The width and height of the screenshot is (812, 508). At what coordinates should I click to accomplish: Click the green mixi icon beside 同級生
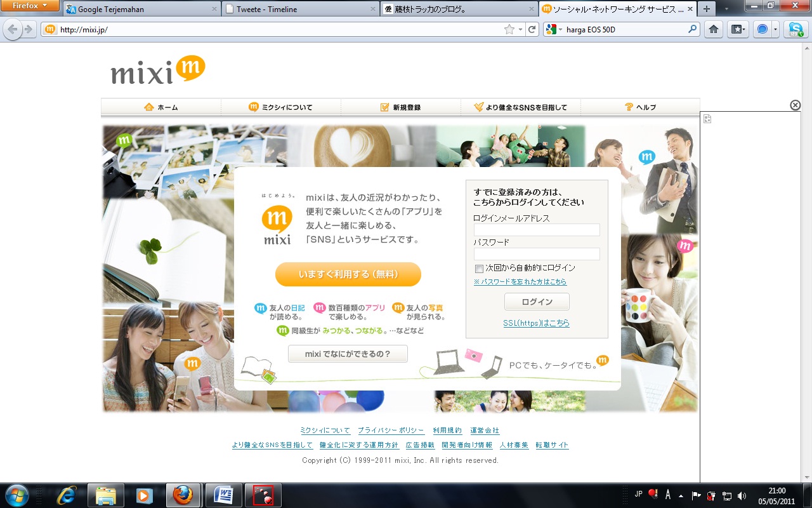click(284, 330)
